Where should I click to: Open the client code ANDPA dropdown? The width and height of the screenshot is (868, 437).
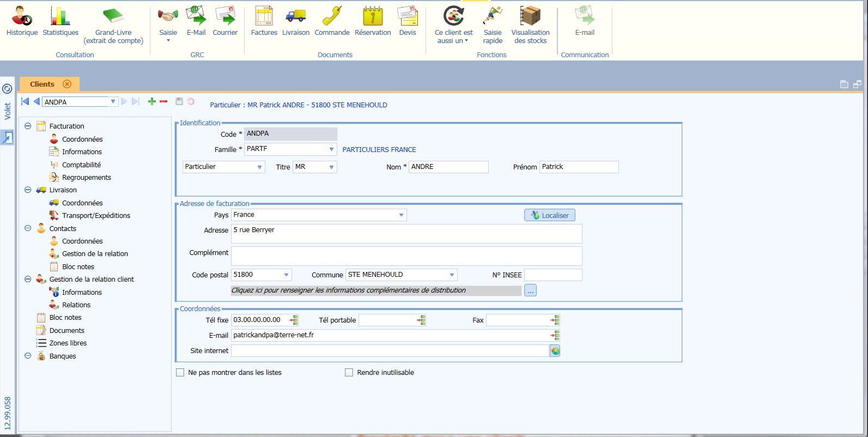click(113, 101)
